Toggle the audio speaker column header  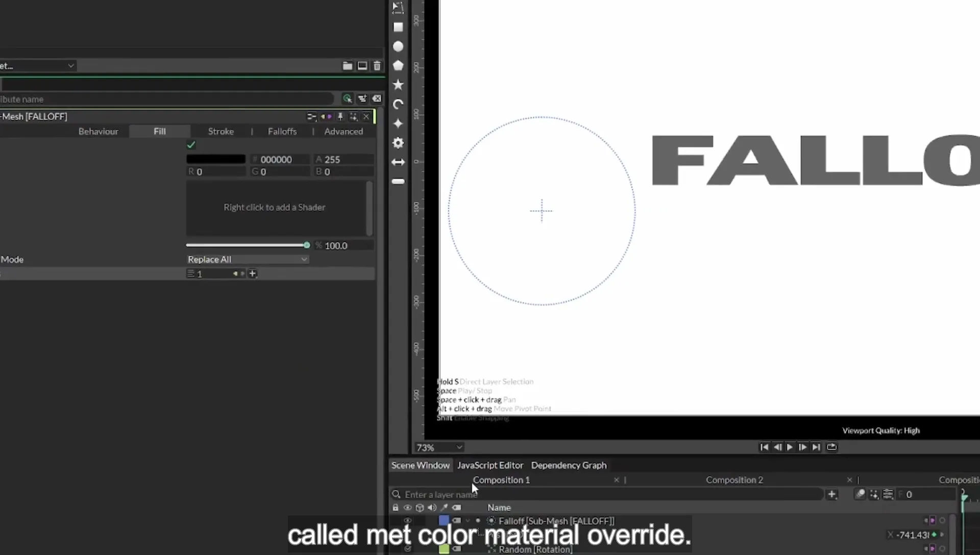pyautogui.click(x=432, y=508)
